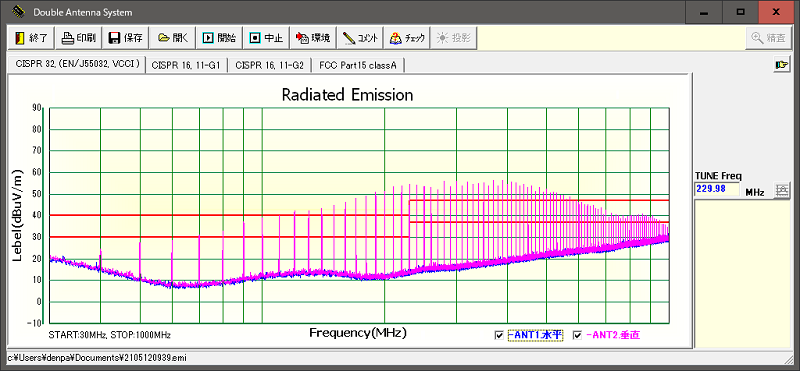Select the FCC Part15 classA tab
800x371 pixels.
pyautogui.click(x=358, y=66)
